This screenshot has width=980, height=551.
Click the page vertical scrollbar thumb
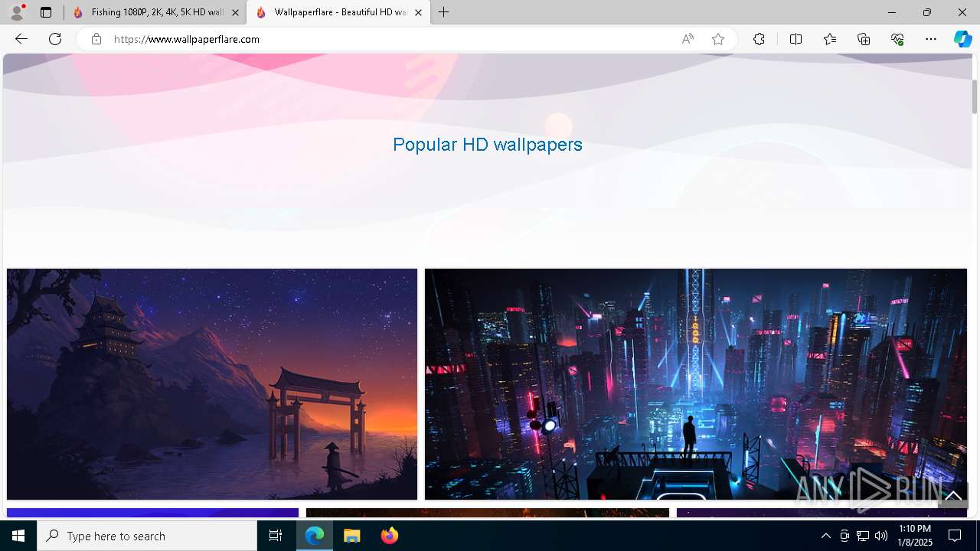click(x=975, y=96)
